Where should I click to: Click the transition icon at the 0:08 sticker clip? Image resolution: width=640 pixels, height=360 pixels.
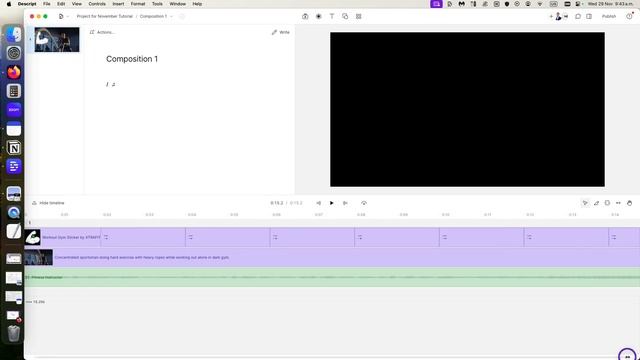[x=360, y=237]
